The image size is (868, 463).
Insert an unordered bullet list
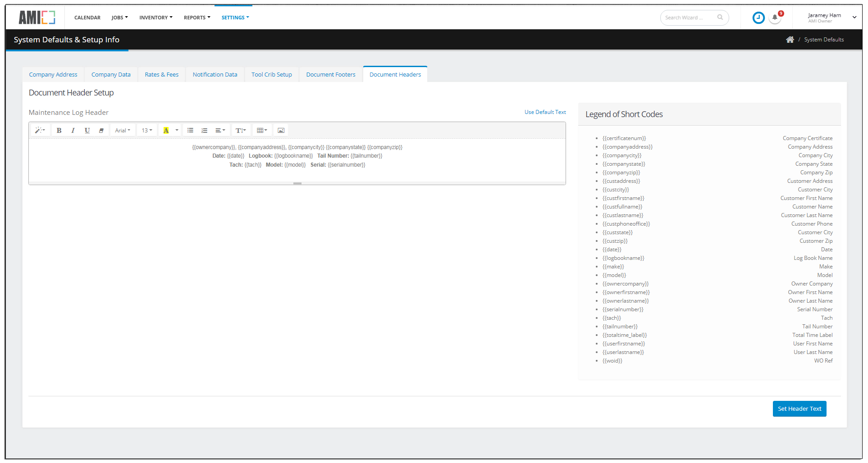click(190, 131)
